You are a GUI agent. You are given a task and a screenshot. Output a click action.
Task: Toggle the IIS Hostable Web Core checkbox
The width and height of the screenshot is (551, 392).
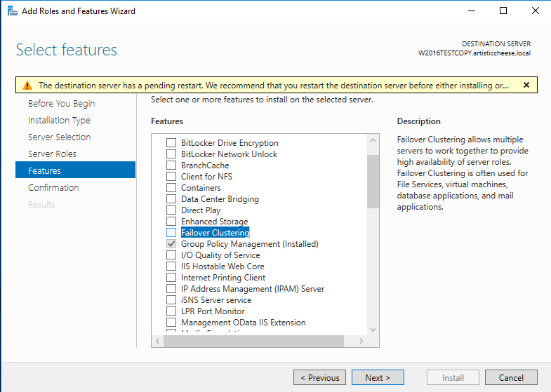[x=171, y=266]
